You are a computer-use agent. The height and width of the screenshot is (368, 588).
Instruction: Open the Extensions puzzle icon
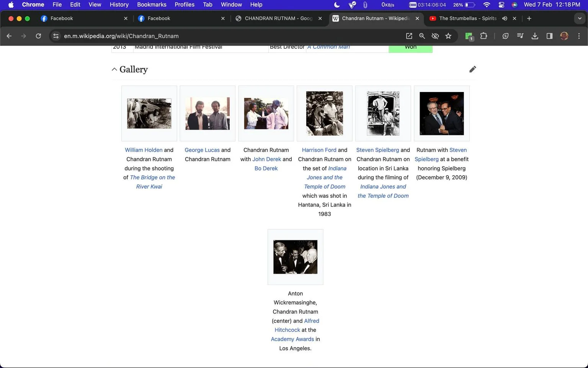coord(483,36)
